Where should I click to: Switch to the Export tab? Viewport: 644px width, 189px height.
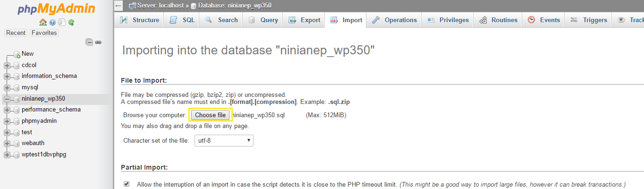coord(304,20)
